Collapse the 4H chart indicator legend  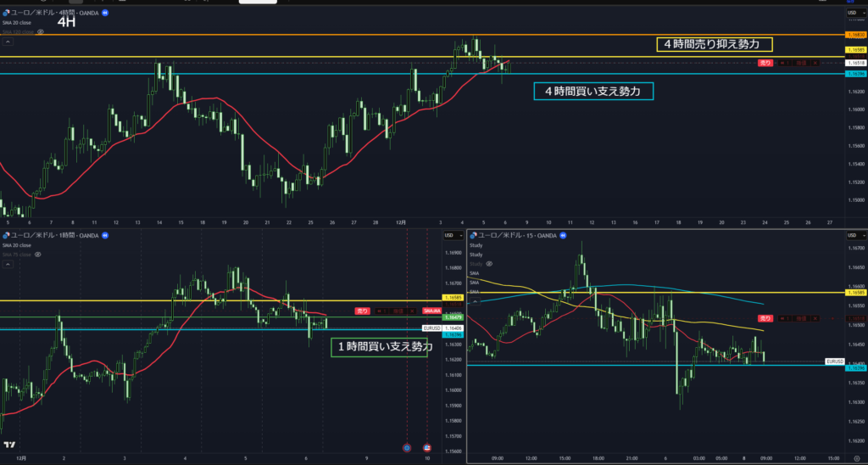pyautogui.click(x=8, y=41)
